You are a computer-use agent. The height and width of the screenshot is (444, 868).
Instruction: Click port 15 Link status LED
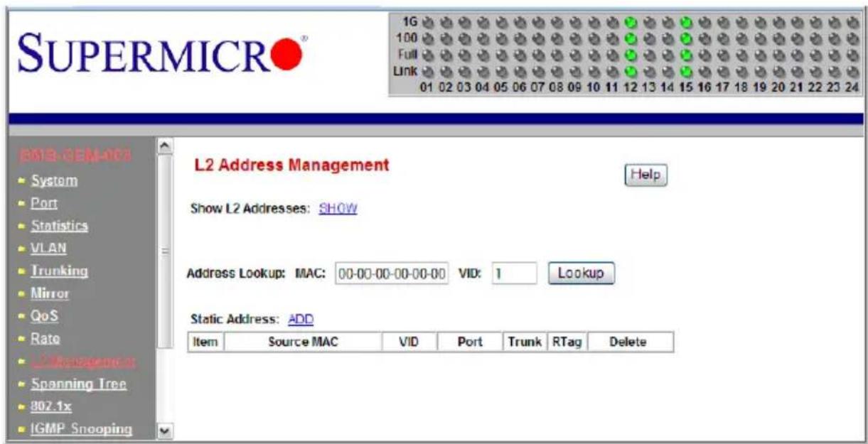(685, 70)
